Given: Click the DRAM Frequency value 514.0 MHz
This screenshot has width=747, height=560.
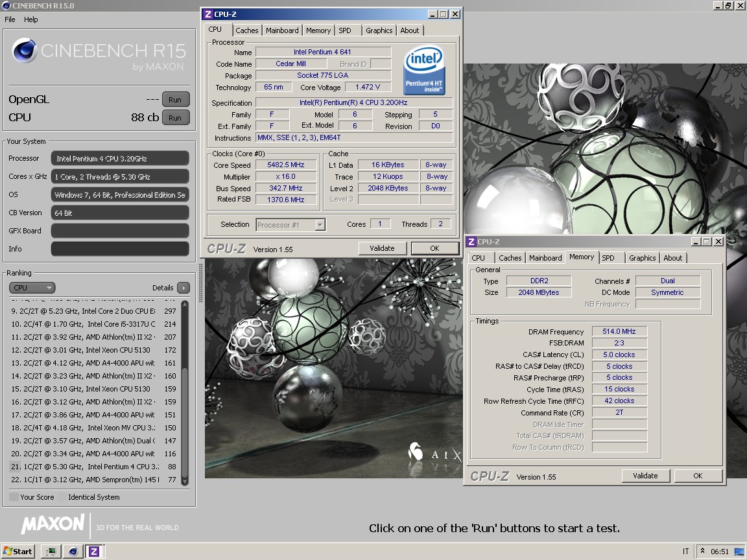Looking at the screenshot, I should pos(619,331).
